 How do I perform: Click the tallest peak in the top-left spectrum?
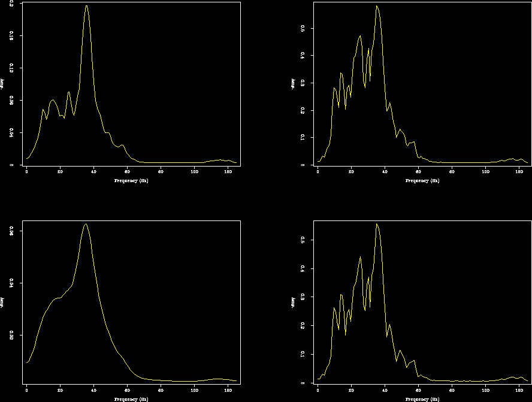86,6
